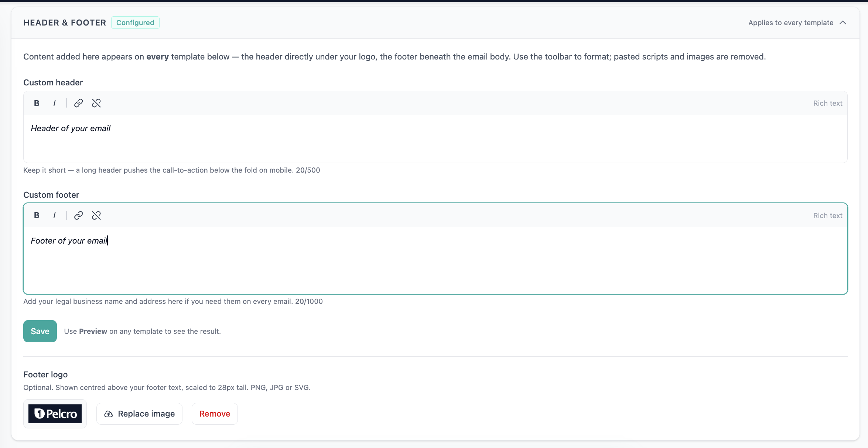868x448 pixels.
Task: Toggle bold in the Custom footer toolbar
Action: point(37,215)
